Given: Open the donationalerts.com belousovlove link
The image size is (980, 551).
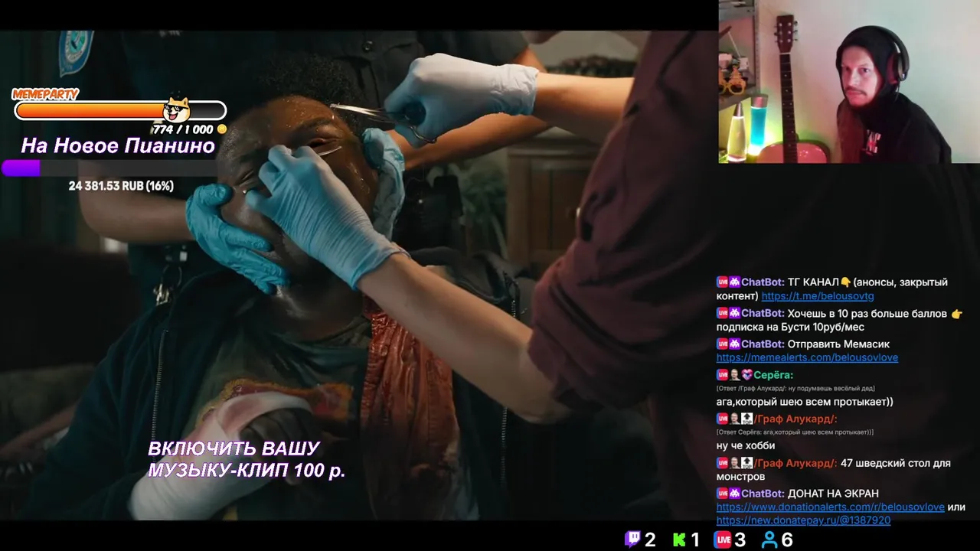Looking at the screenshot, I should pos(830,507).
